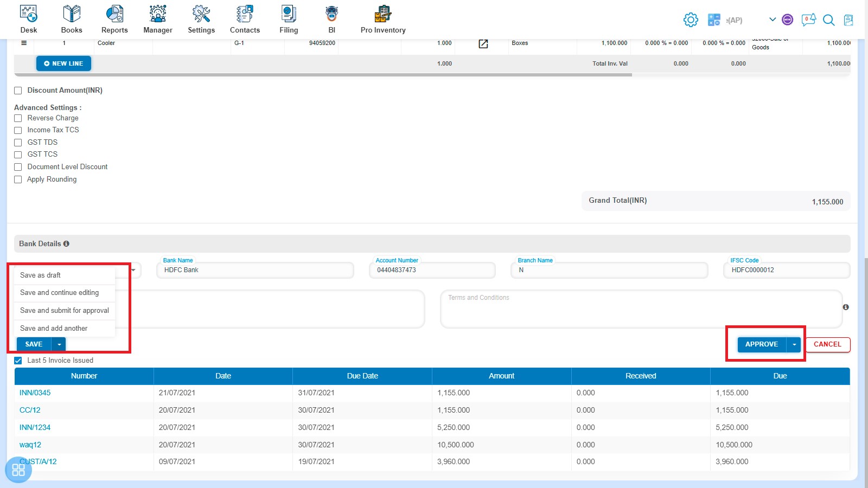Viewport: 868px width, 488px height.
Task: Enable Reverse Charge checkbox
Action: coord(18,118)
